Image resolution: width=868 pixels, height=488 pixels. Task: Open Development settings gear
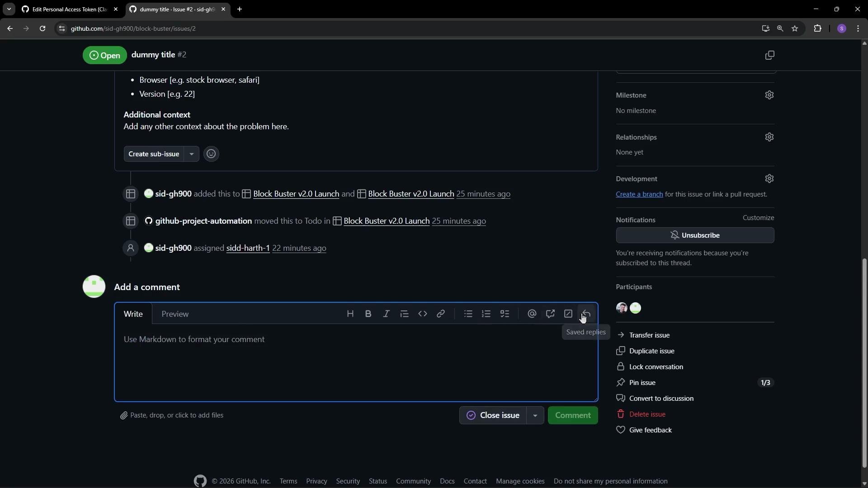pos(769,179)
